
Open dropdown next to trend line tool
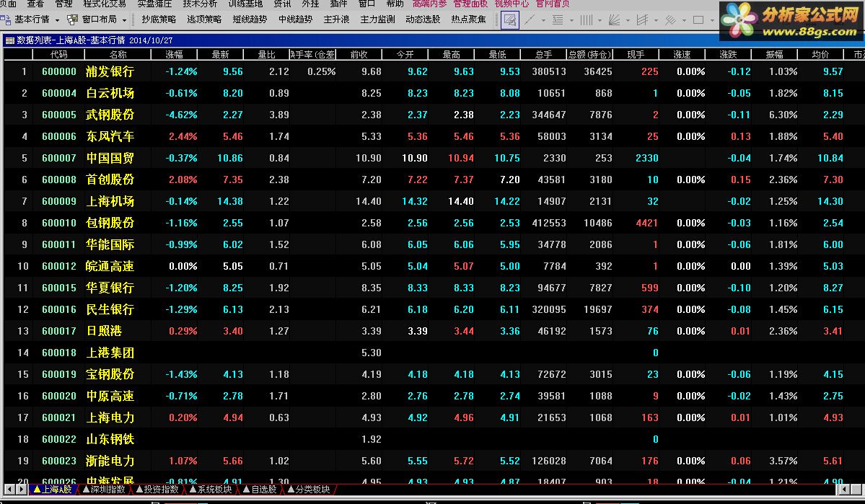543,20
